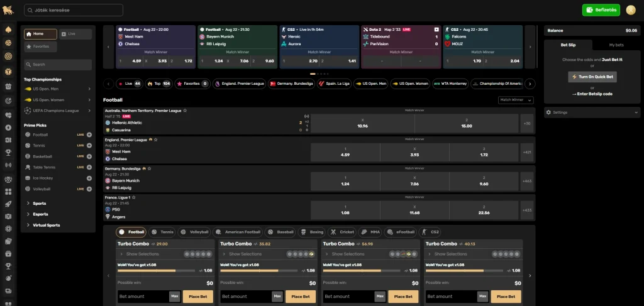Click the Settings gear icon under Bet Slip
Viewport: 644px width, 306px height.
pos(548,112)
